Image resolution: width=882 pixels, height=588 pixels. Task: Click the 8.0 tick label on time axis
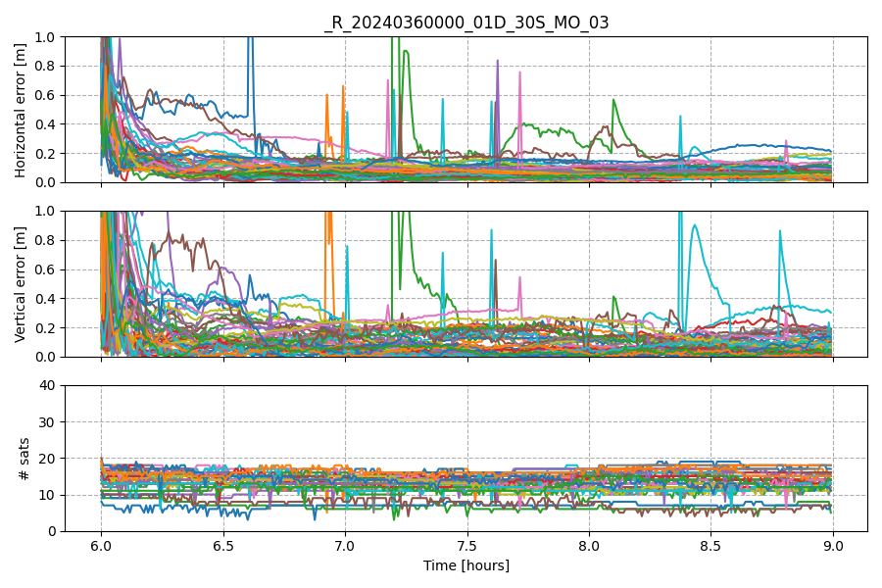[x=590, y=547]
